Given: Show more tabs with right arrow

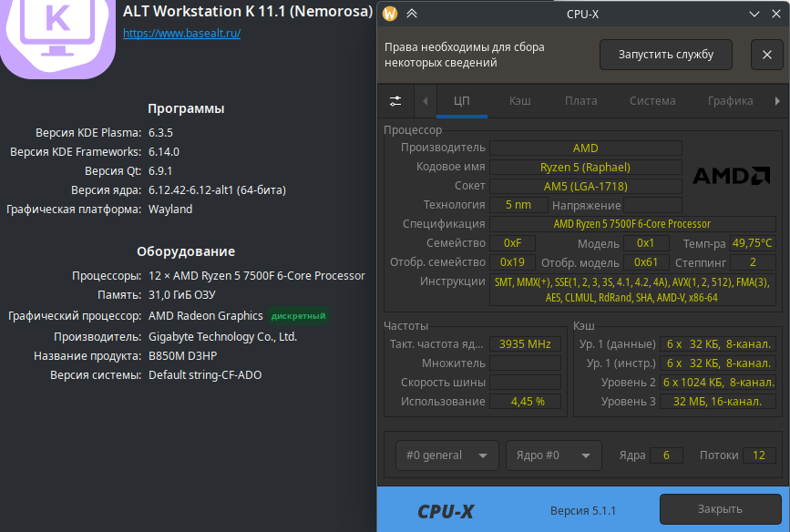Looking at the screenshot, I should click(777, 101).
